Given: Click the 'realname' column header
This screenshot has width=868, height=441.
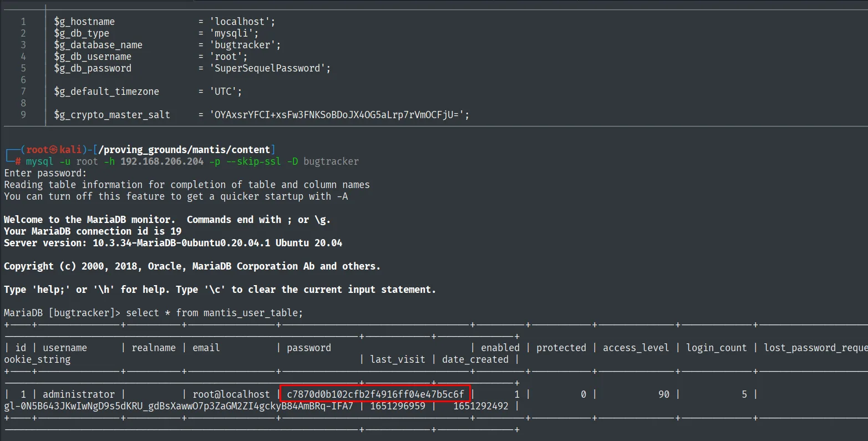Looking at the screenshot, I should click(x=154, y=348).
